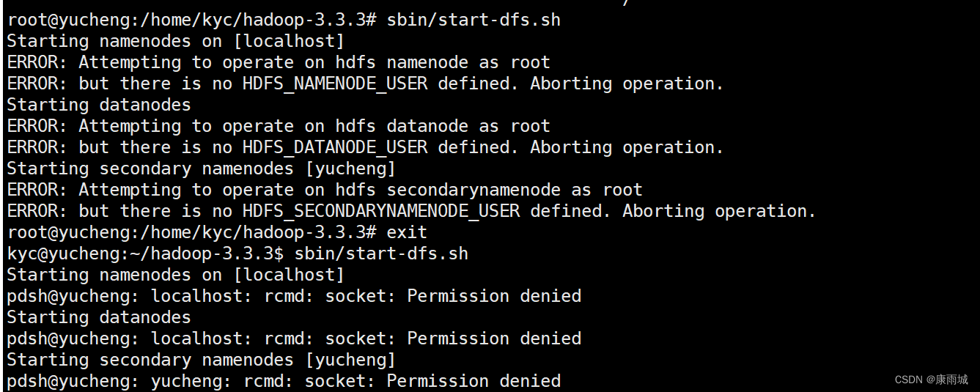Click the CSDN watermark text
The height and width of the screenshot is (392, 980).
tap(931, 380)
